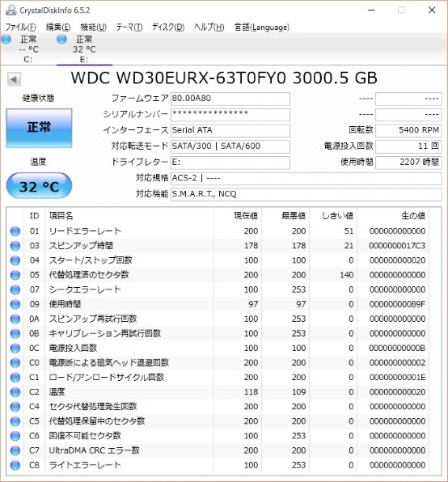Click status orb for ライトエラーレート row

[x=15, y=465]
